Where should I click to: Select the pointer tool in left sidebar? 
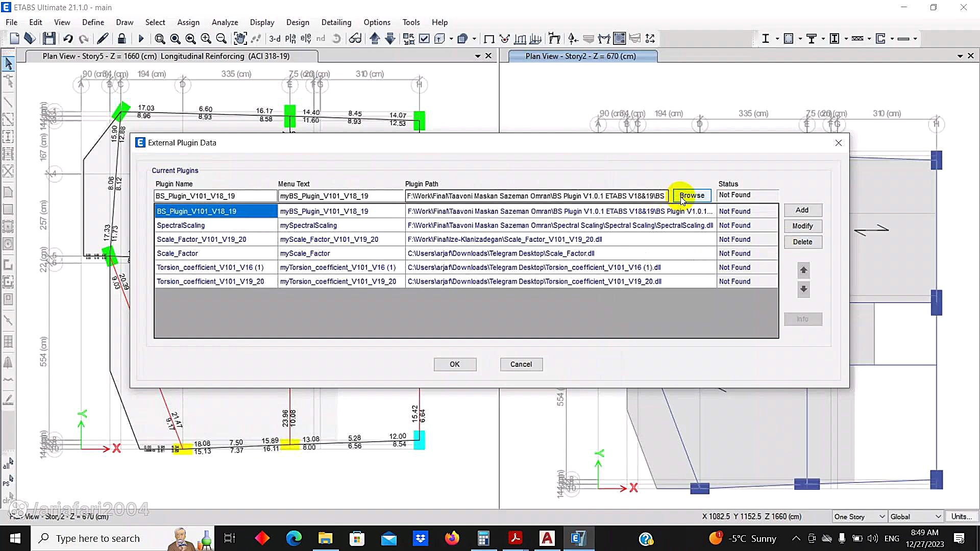click(x=8, y=64)
